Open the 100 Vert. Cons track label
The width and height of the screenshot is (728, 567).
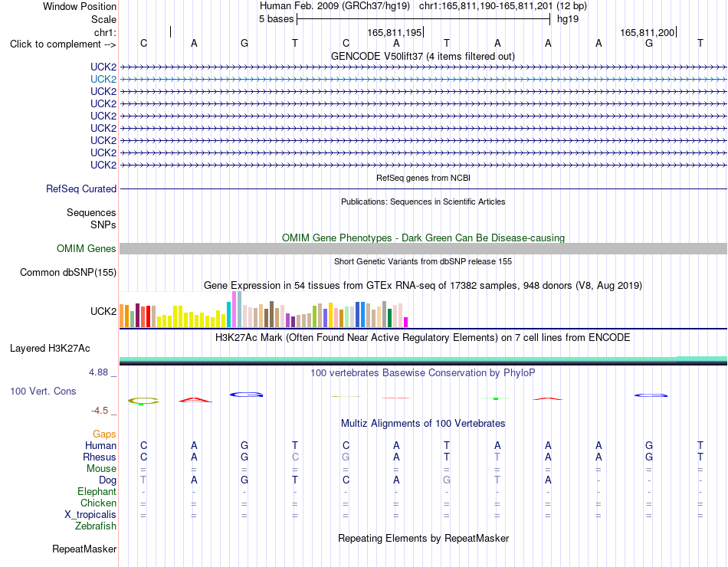[x=43, y=391]
